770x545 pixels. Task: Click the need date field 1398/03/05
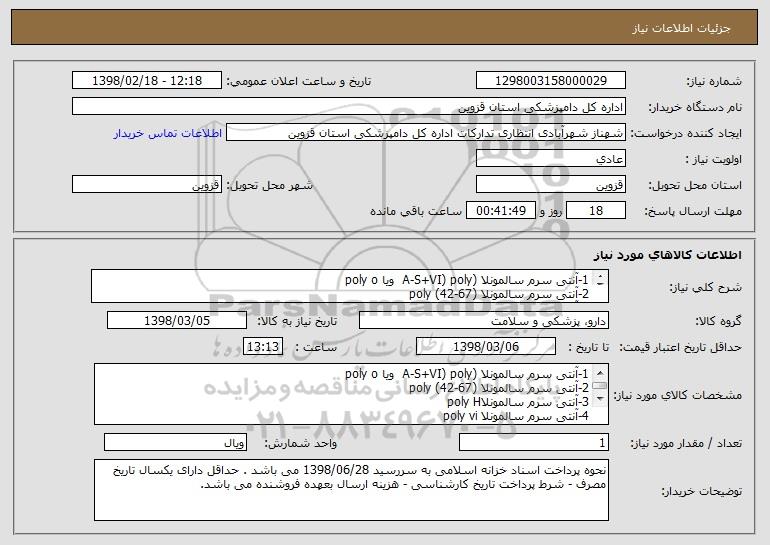pyautogui.click(x=177, y=321)
